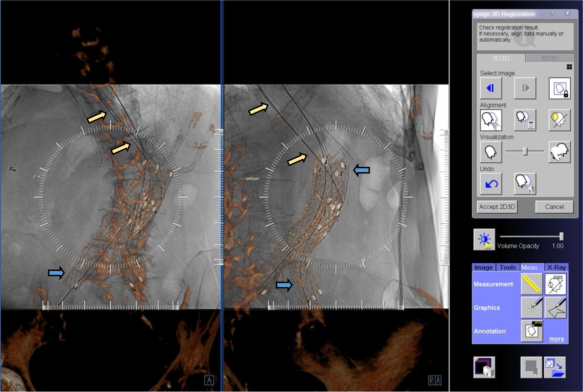
Task: Click the blended heads visualization icon
Action: click(559, 152)
